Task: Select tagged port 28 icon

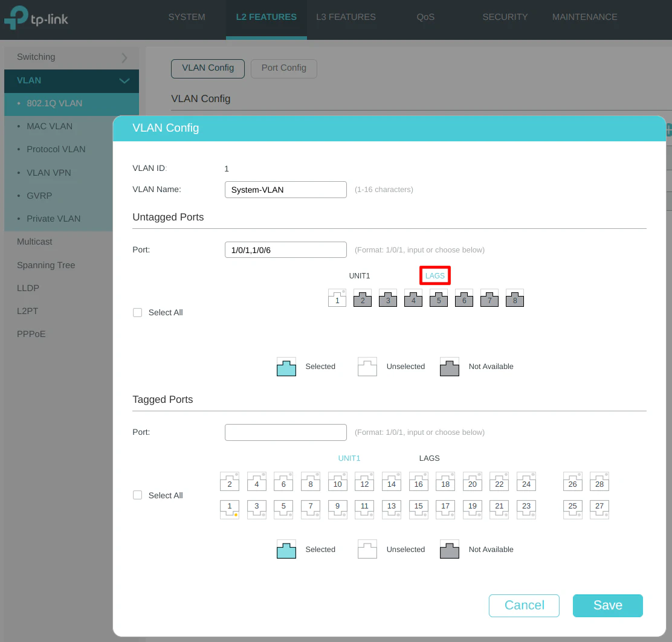Action: (599, 481)
